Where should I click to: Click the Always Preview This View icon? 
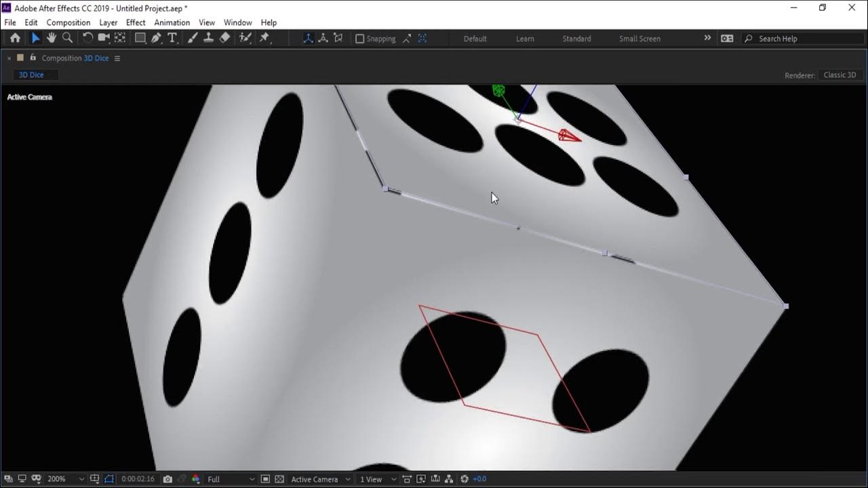click(x=8, y=479)
